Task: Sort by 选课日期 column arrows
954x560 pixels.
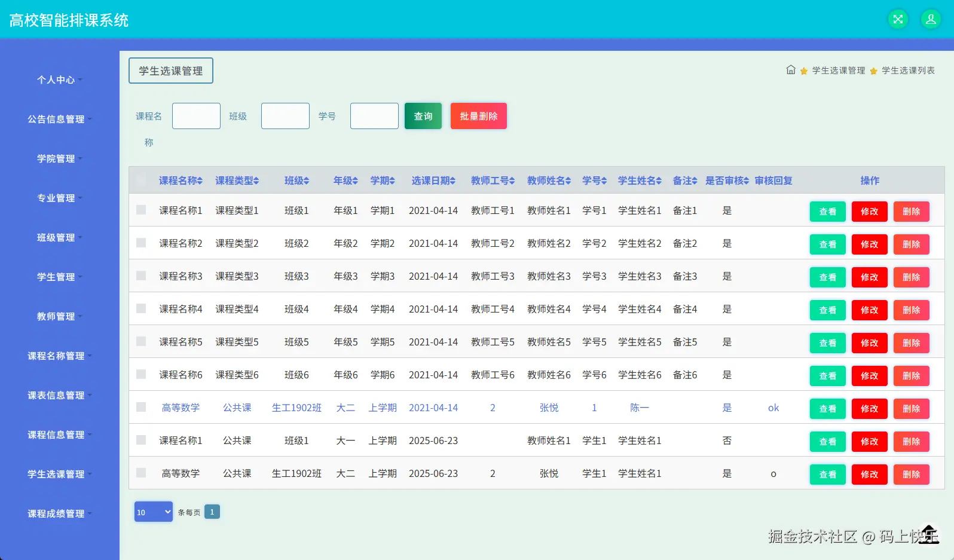Action: click(453, 180)
